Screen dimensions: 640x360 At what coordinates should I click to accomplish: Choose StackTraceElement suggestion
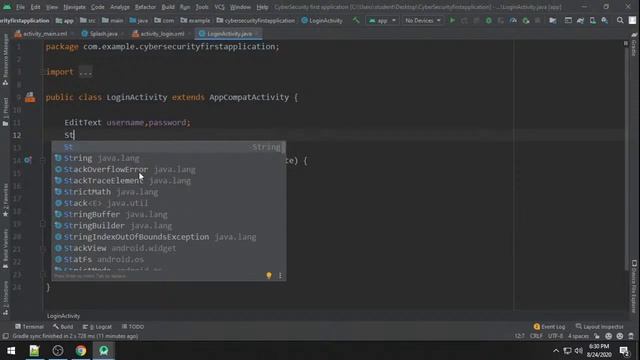coord(169,181)
